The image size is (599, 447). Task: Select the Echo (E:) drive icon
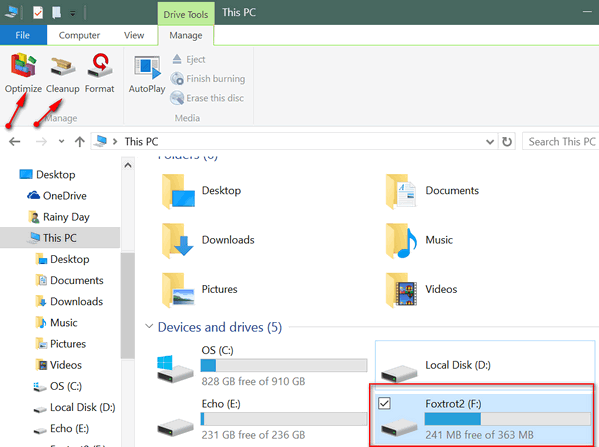175,427
